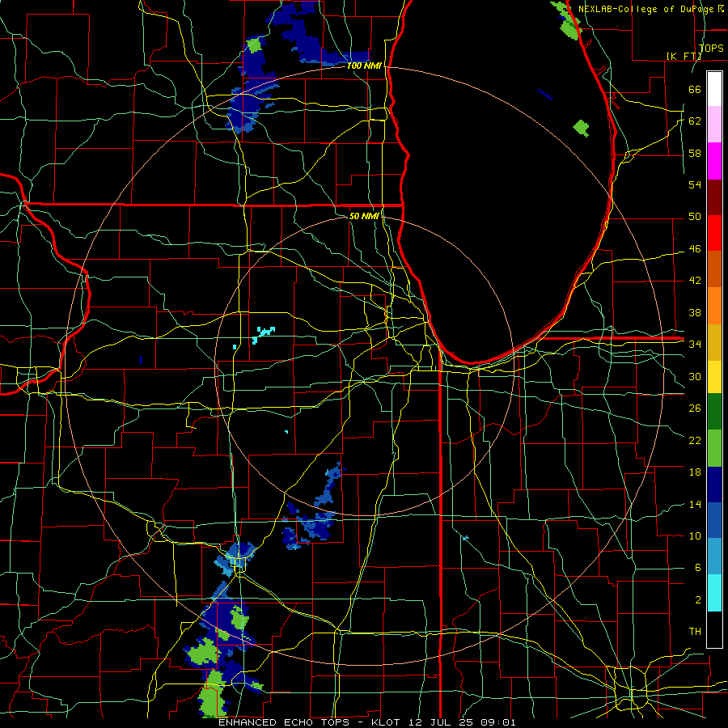Click the 10 legend value

[x=695, y=535]
